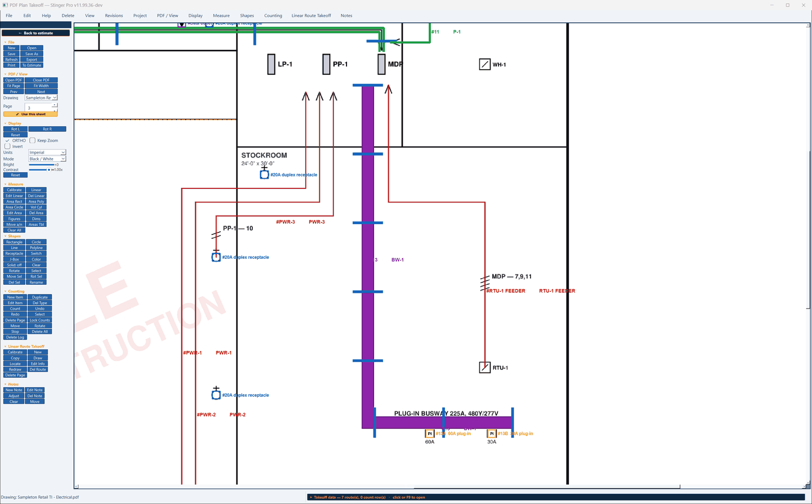Toggle the 'Solid: off' shape fill button
812x504 pixels.
(15, 265)
